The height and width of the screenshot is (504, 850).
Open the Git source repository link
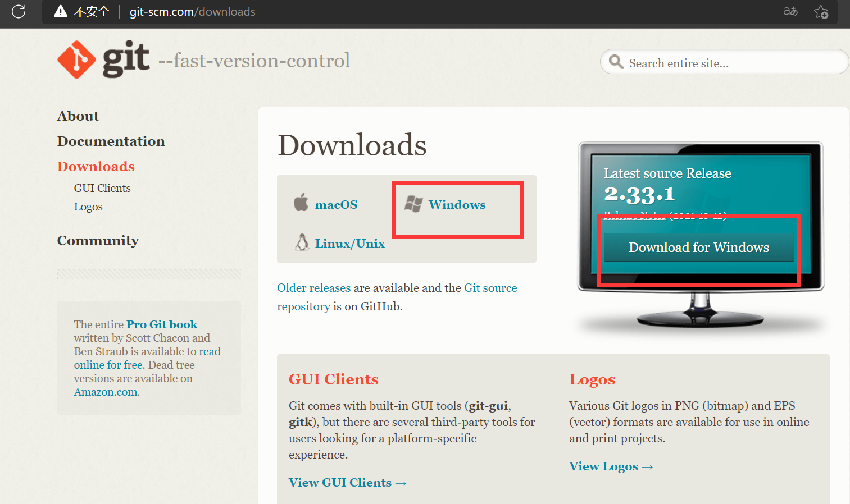pos(397,297)
